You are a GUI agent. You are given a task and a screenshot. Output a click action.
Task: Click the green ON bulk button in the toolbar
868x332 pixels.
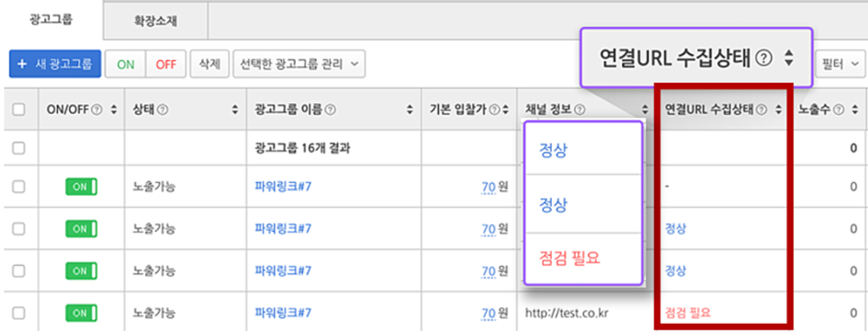(126, 64)
